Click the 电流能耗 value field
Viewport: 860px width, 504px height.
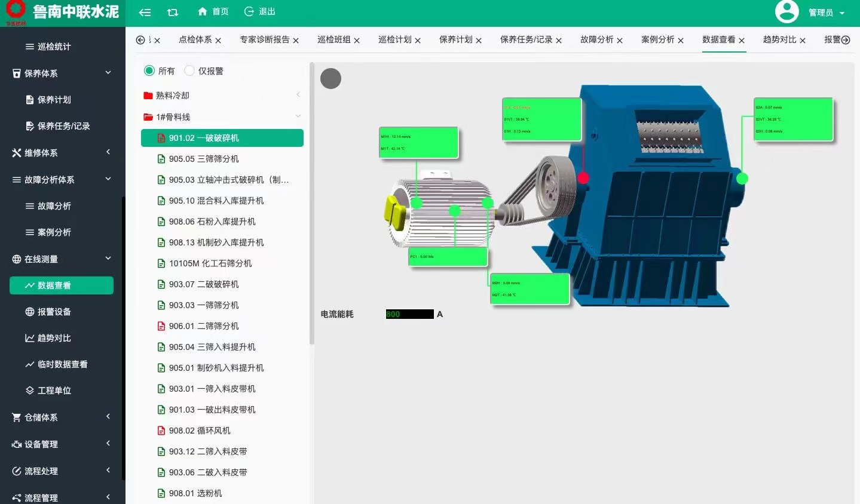[409, 314]
